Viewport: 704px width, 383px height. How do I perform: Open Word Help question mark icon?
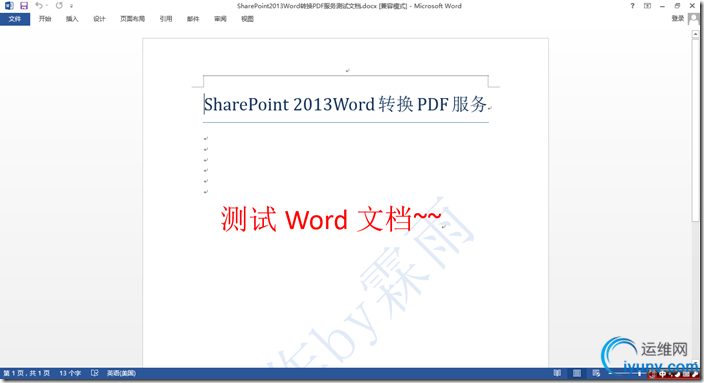[632, 6]
